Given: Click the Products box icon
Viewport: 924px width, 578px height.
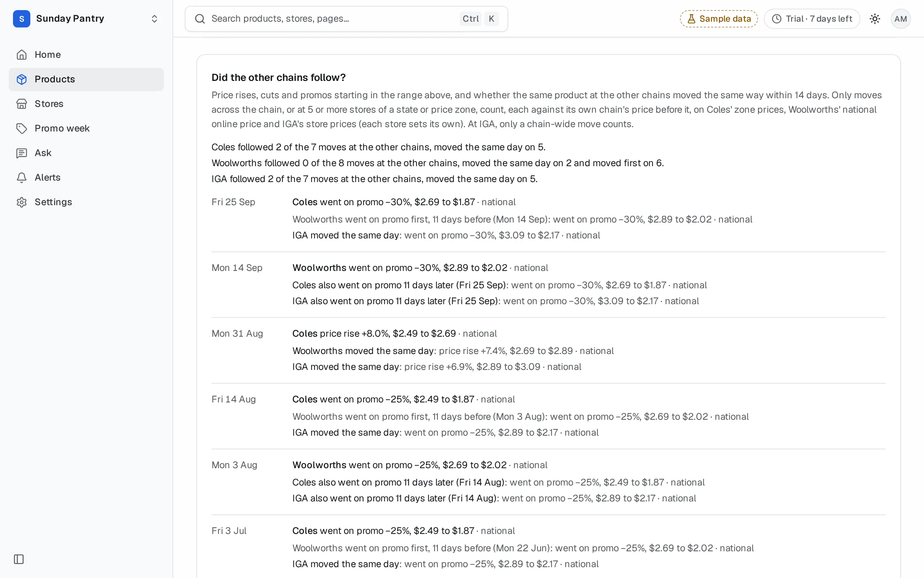Looking at the screenshot, I should point(22,79).
